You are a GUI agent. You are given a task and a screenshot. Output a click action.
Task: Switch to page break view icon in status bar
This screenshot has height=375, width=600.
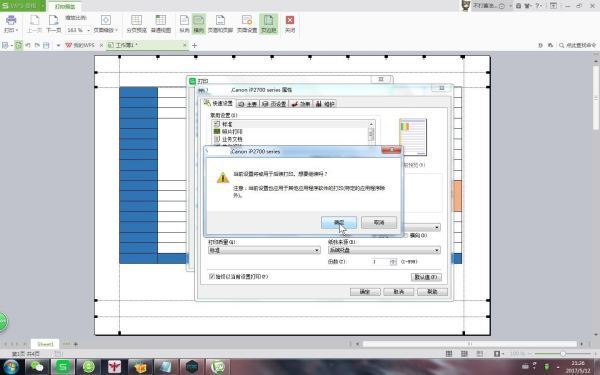464,354
